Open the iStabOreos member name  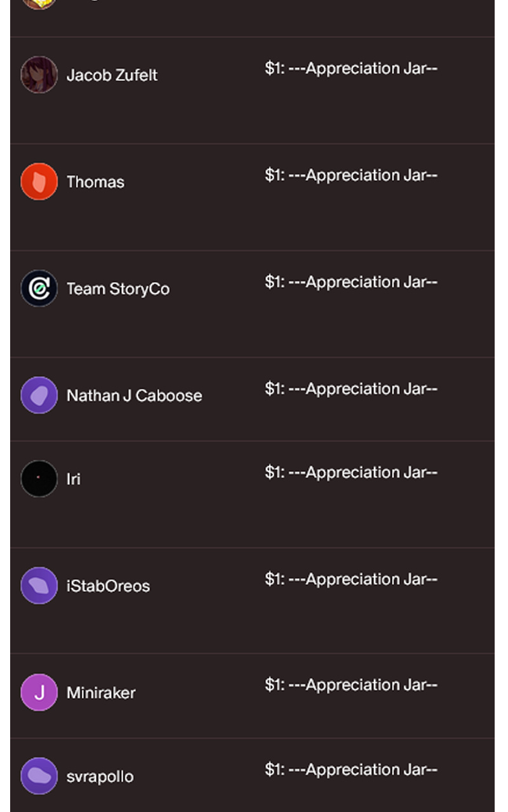(x=108, y=586)
